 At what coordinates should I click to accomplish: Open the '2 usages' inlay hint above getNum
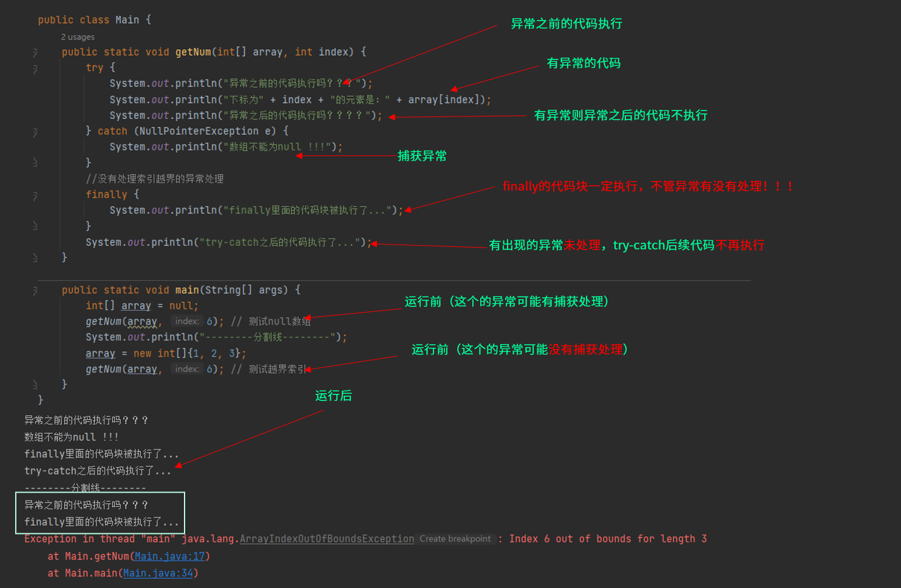(78, 37)
